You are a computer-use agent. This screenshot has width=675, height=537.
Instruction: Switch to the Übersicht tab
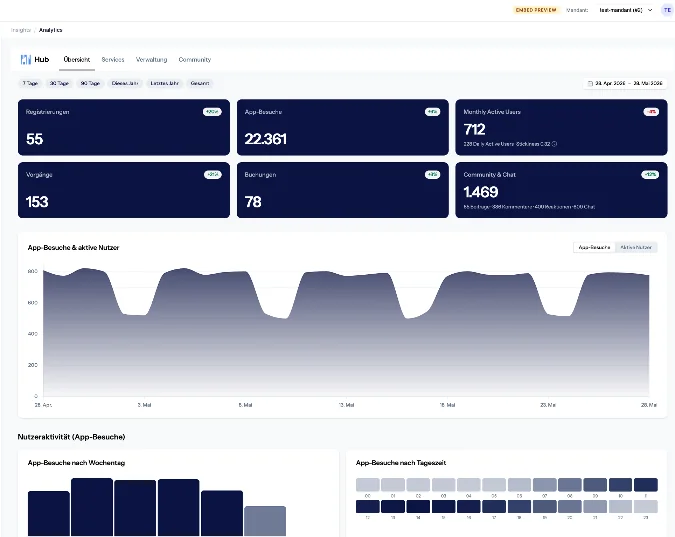coord(77,59)
